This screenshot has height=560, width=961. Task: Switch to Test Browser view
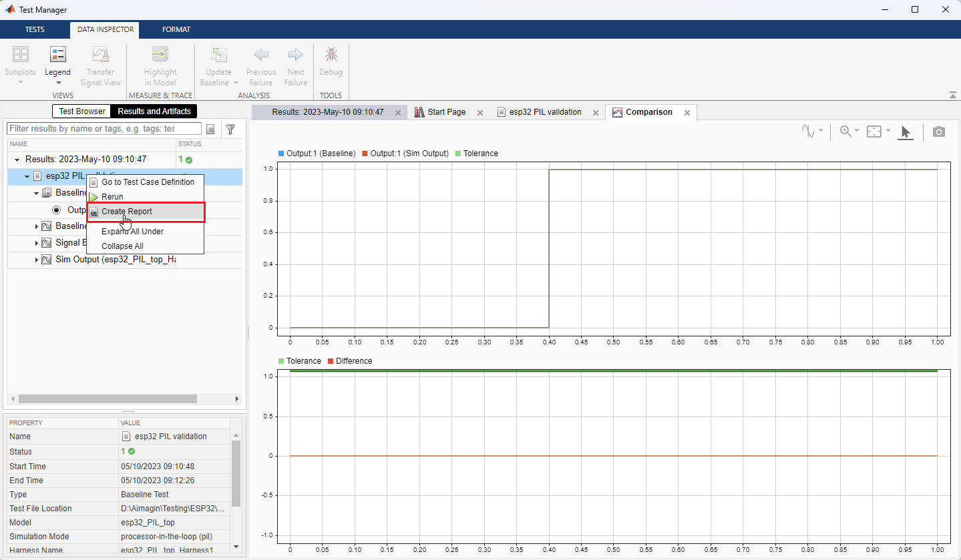click(x=82, y=111)
